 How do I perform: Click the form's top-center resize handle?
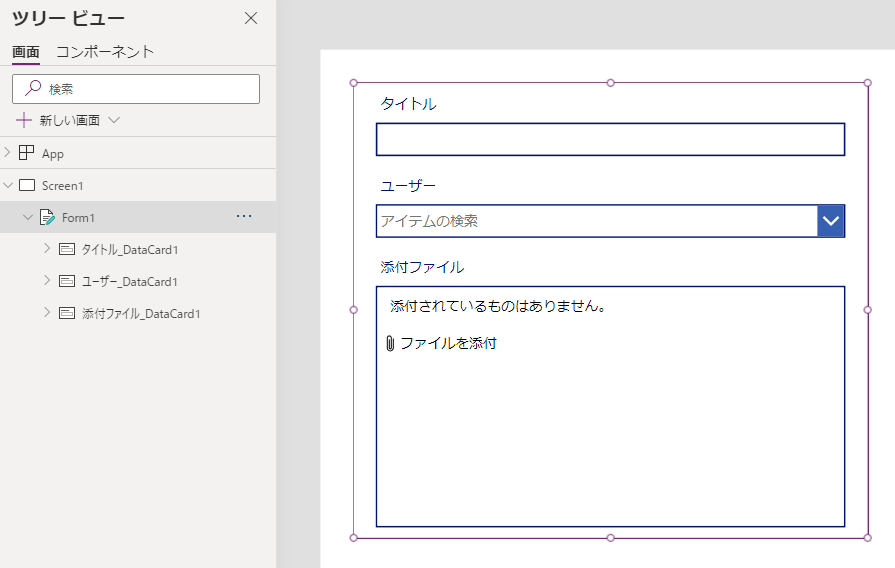point(611,83)
